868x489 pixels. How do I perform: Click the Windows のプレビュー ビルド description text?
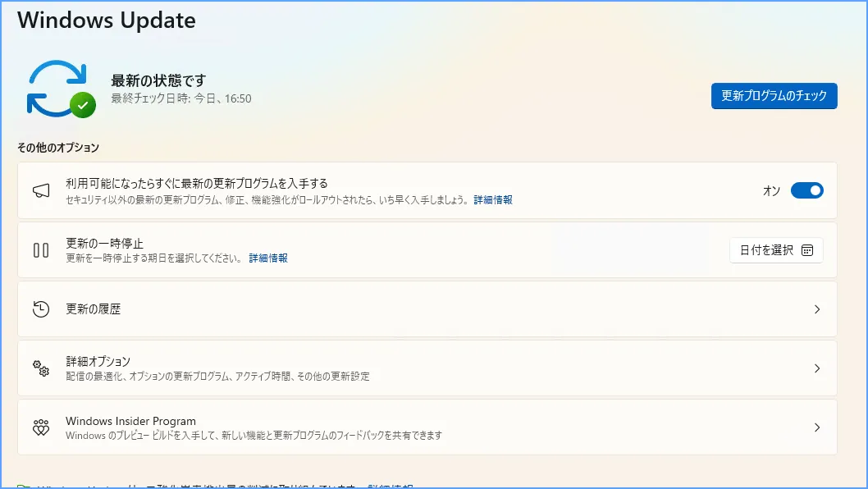pyautogui.click(x=254, y=436)
